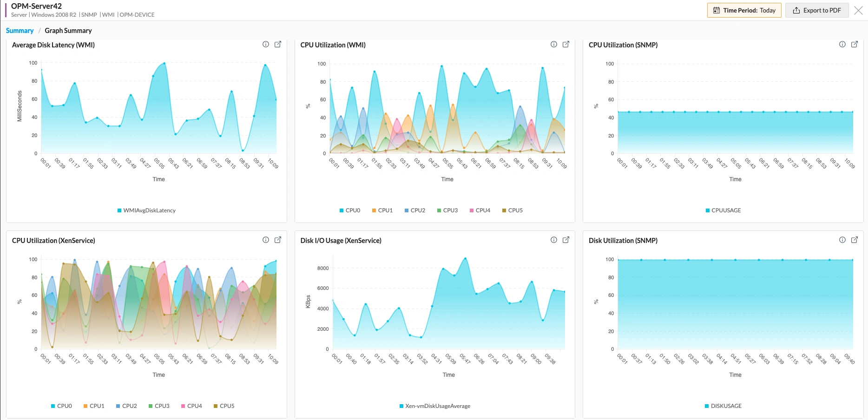Click the calendar icon in Time Period selector
Screen dimensions: 868x420
716,10
